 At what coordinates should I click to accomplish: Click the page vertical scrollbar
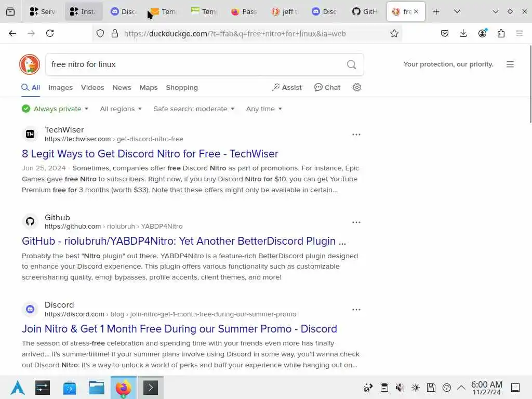[x=530, y=84]
